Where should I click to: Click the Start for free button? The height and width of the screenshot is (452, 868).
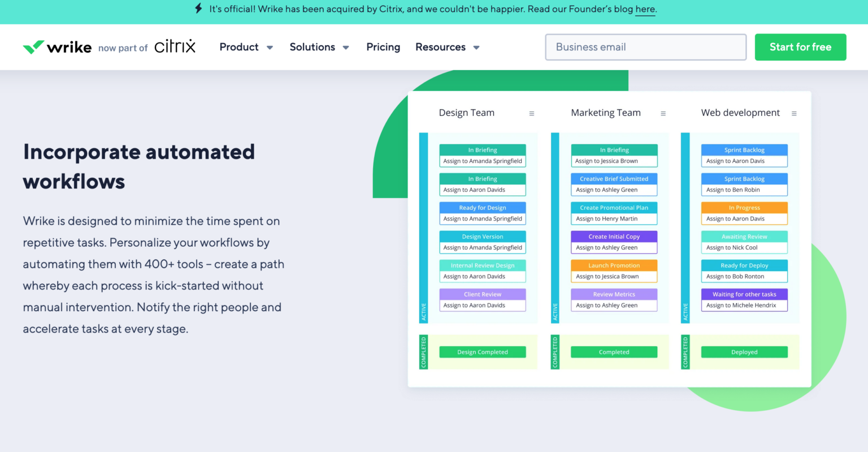(800, 47)
